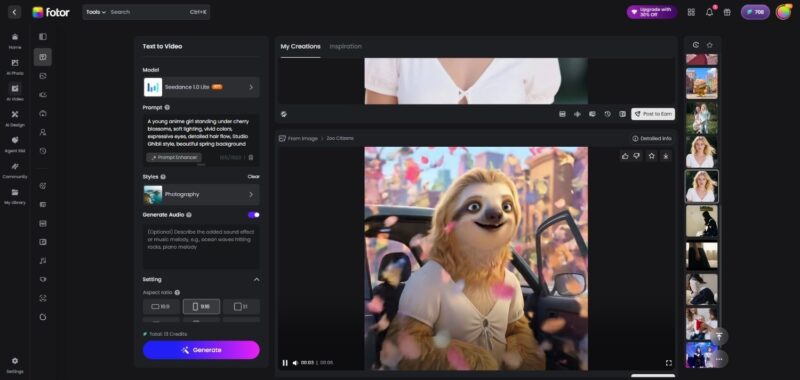The image size is (800, 380).
Task: Open Detailed Info for the video
Action: pos(652,138)
